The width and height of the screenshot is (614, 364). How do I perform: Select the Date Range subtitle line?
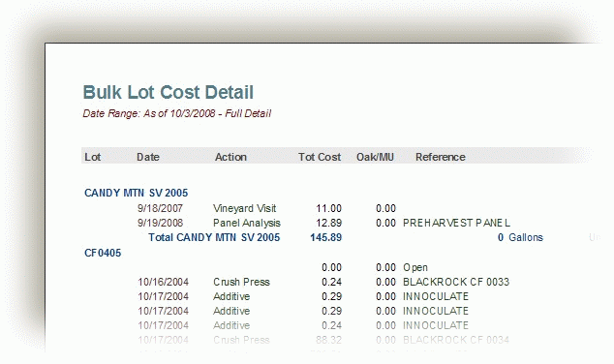(x=177, y=113)
